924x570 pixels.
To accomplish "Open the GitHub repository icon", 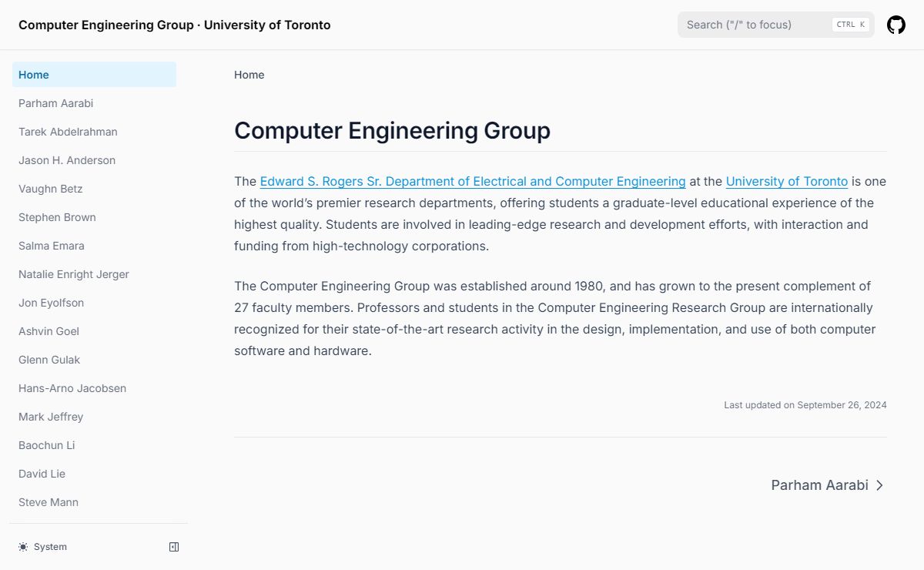I will point(896,25).
